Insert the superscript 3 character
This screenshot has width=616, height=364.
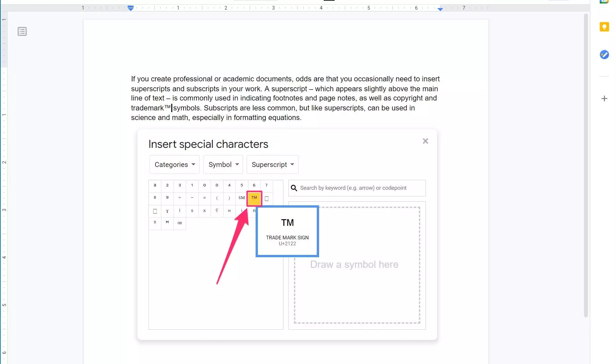click(180, 185)
